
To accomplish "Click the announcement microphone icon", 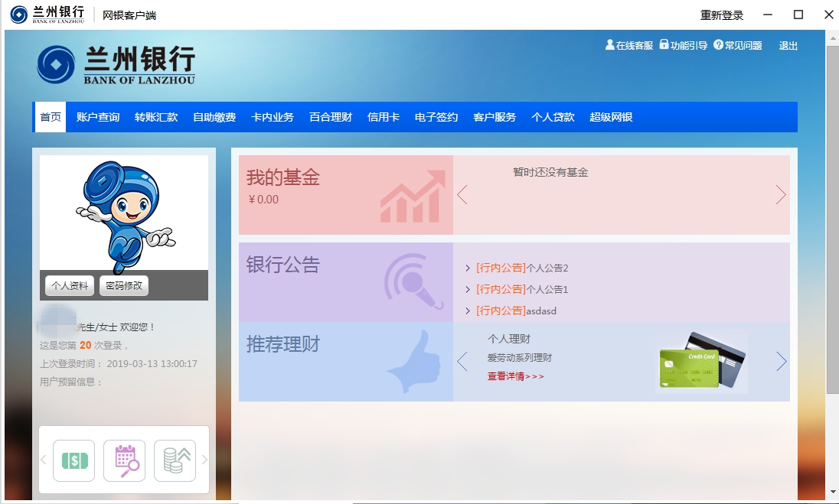I will tap(413, 281).
